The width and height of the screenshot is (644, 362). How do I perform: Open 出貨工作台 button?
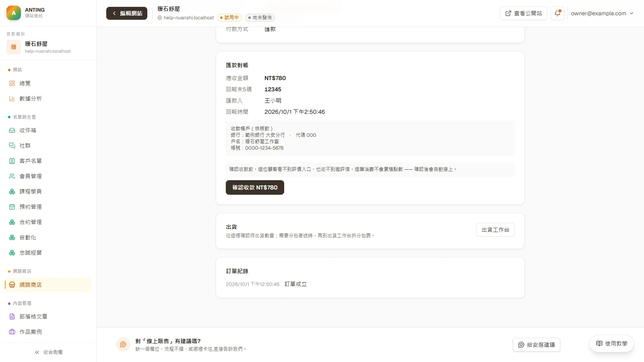coord(495,230)
